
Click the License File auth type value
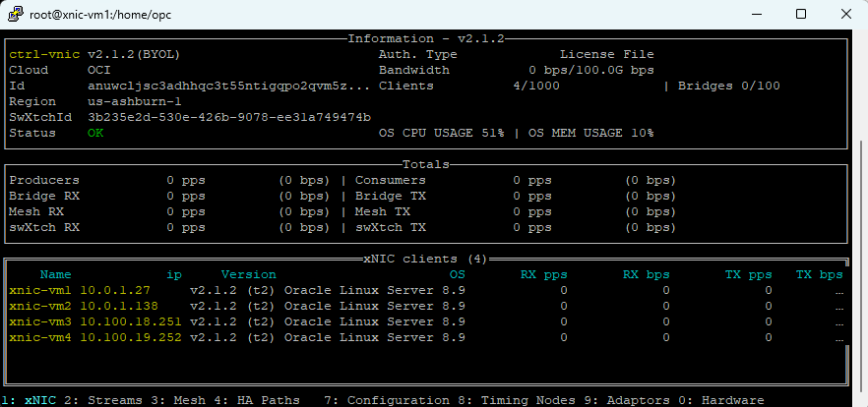click(x=606, y=55)
